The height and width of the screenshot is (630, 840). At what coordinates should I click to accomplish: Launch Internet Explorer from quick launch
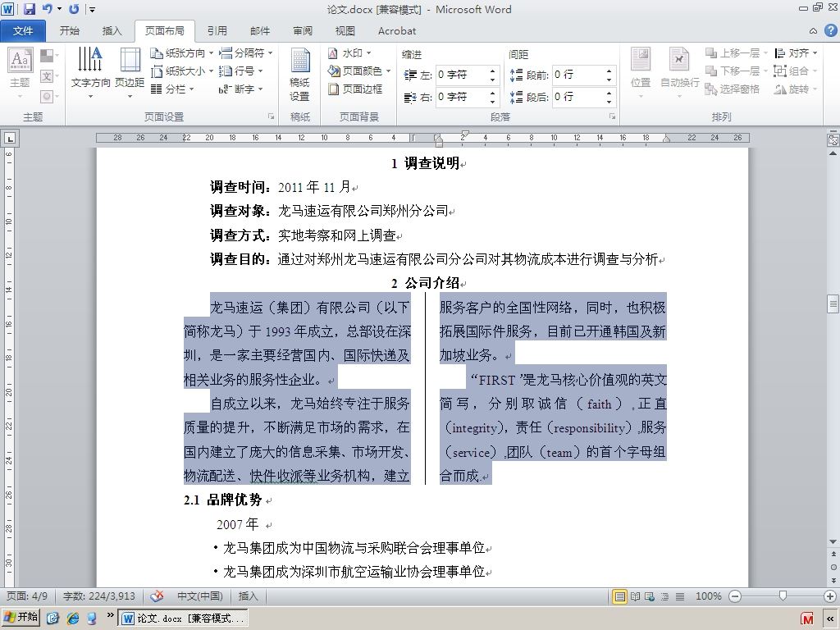[x=72, y=618]
